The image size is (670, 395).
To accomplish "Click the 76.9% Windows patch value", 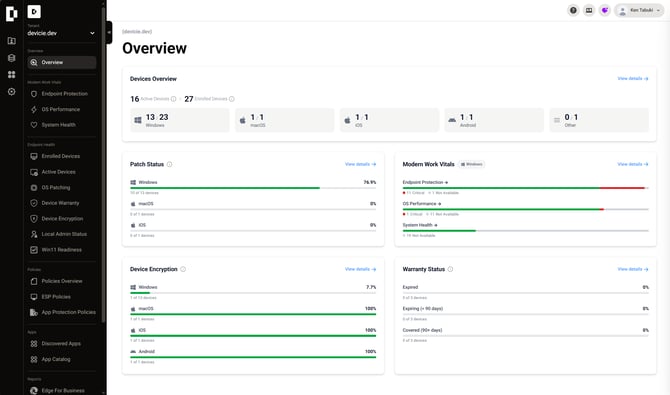I will [370, 182].
